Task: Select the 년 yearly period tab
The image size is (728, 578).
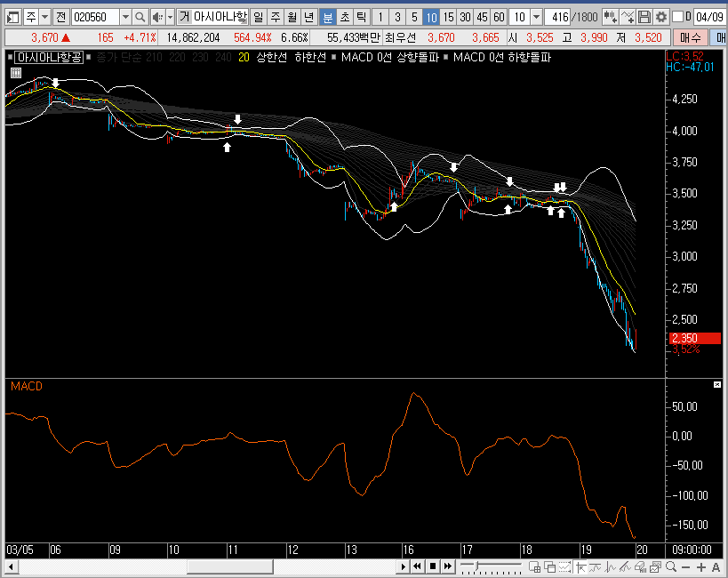Action: (309, 18)
